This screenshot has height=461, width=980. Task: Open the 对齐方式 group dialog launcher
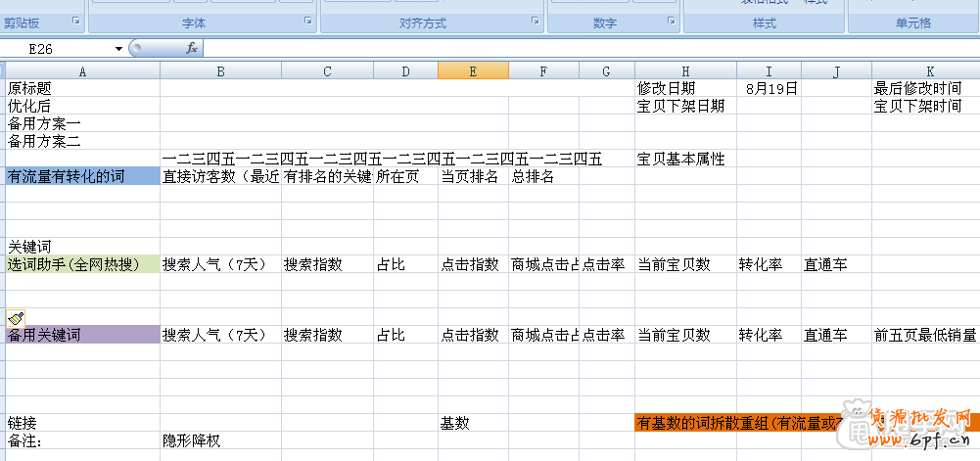pos(534,21)
